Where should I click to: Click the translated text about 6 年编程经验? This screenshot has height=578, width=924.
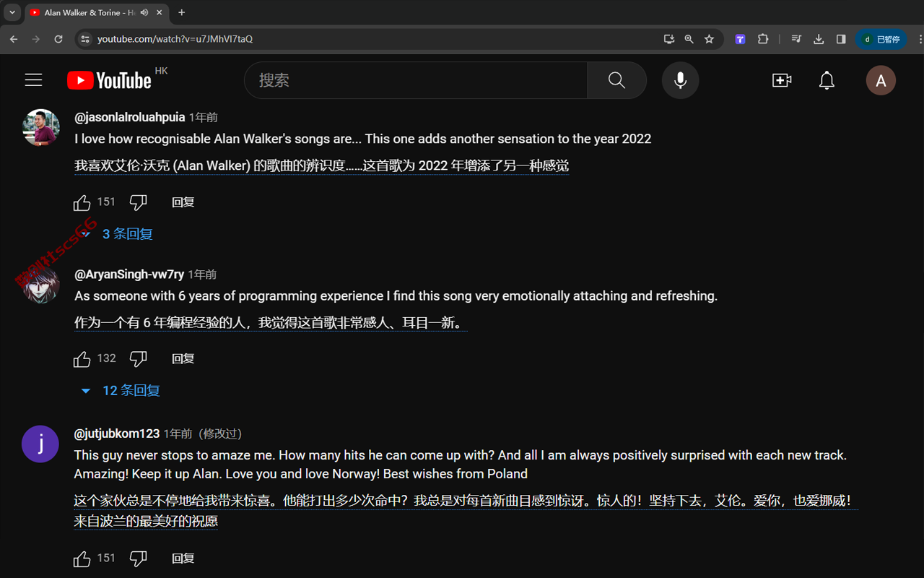tap(271, 323)
